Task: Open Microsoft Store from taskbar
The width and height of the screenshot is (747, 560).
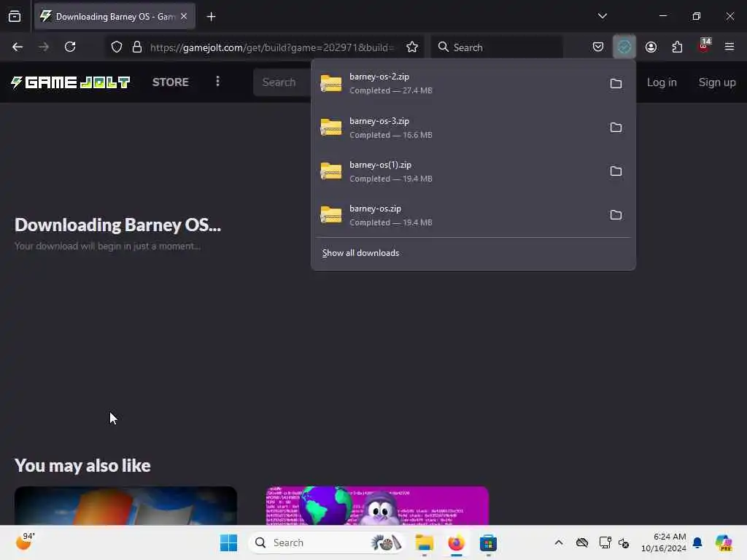Action: click(x=488, y=542)
